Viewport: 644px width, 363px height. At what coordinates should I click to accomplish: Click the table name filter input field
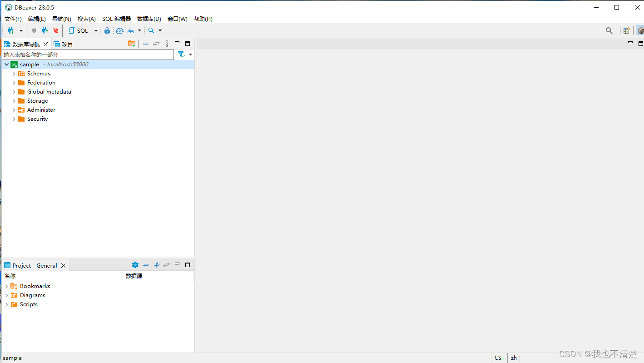[x=88, y=55]
